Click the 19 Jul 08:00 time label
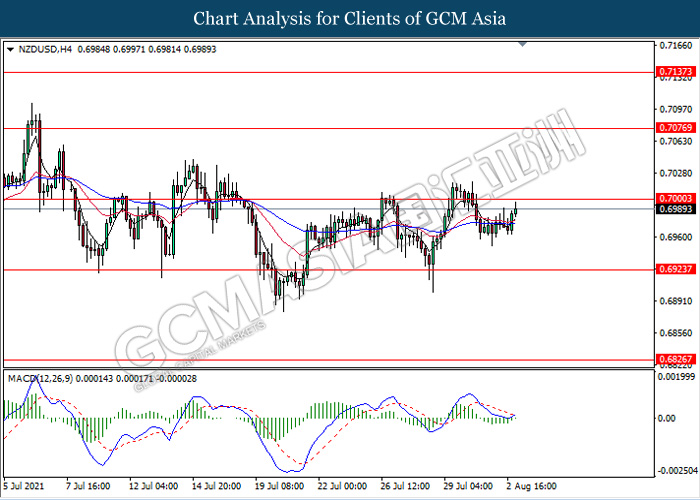Image resolution: width=700 pixels, height=500 pixels. 279,486
